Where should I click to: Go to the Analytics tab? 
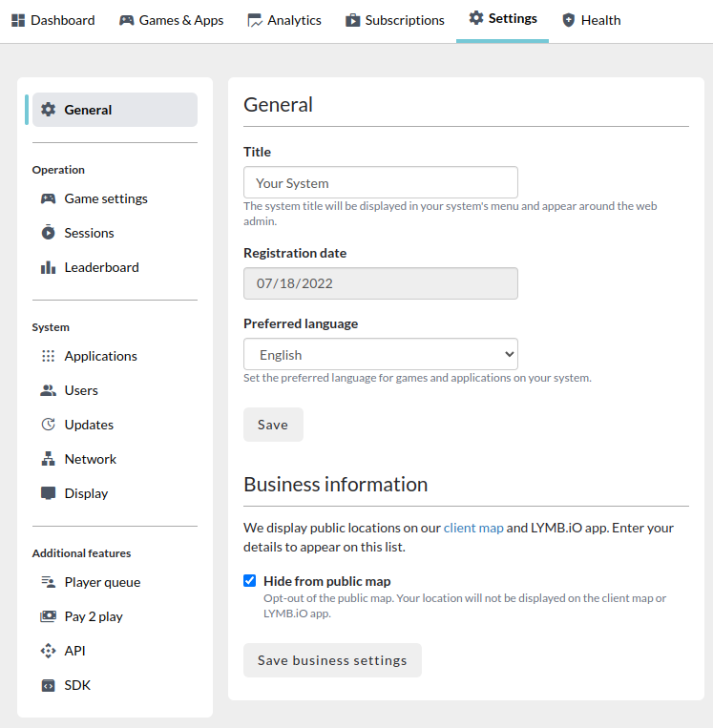click(284, 20)
